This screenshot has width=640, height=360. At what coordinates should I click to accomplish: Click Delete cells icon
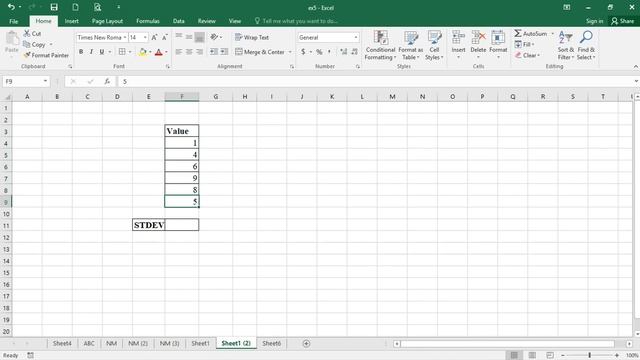[x=478, y=38]
